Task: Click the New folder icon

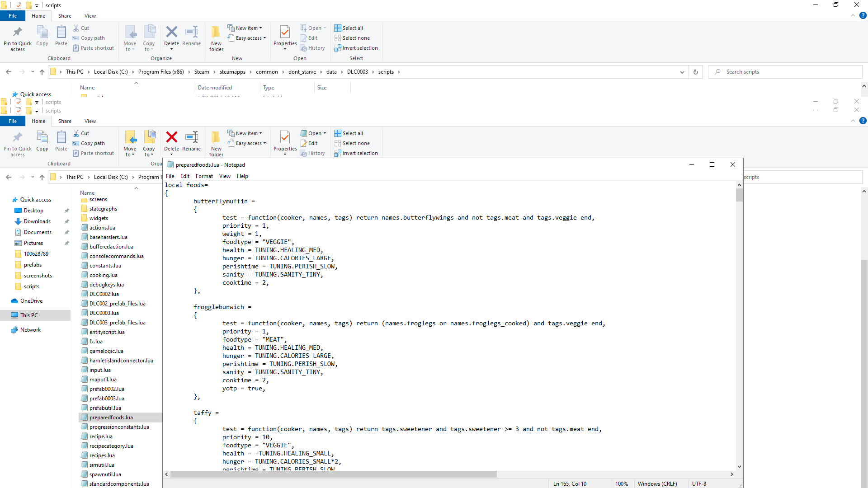Action: 216,137
